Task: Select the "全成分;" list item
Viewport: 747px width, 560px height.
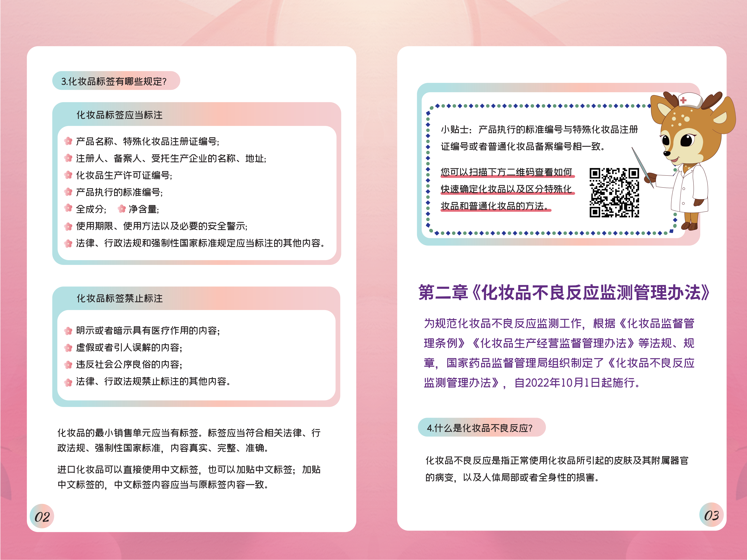Action: point(91,209)
